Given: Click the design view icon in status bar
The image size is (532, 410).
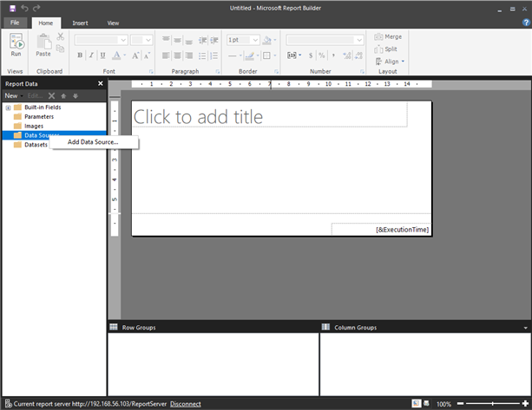Looking at the screenshot, I should click(x=416, y=404).
